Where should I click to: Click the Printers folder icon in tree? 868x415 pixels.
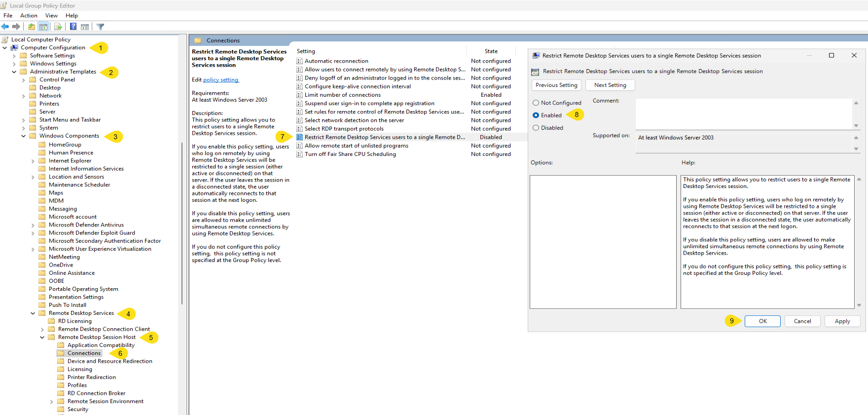pos(33,104)
